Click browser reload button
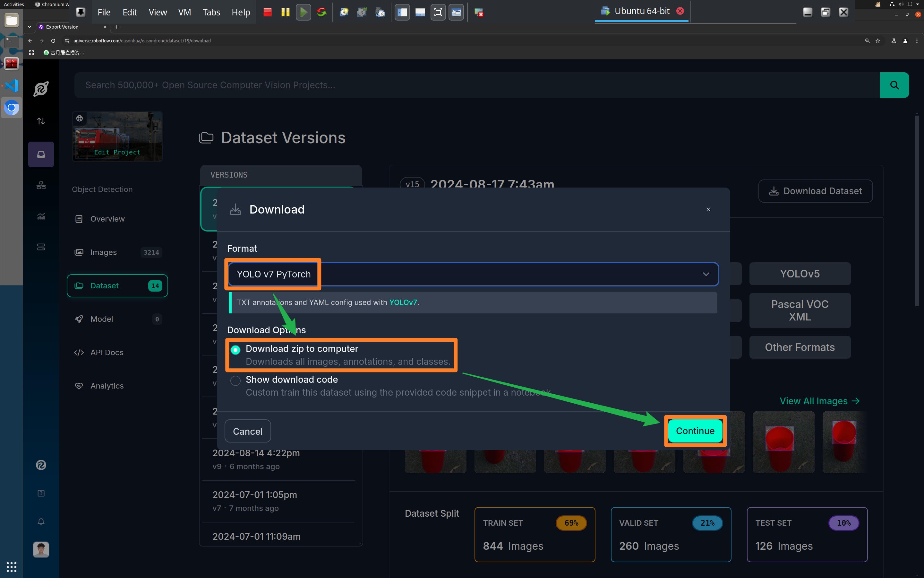Screen dimensions: 924x578 [x=53, y=40]
